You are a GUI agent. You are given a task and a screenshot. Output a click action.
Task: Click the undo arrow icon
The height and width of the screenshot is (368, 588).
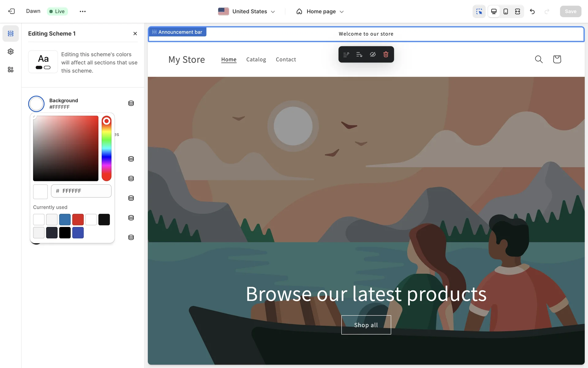click(532, 11)
